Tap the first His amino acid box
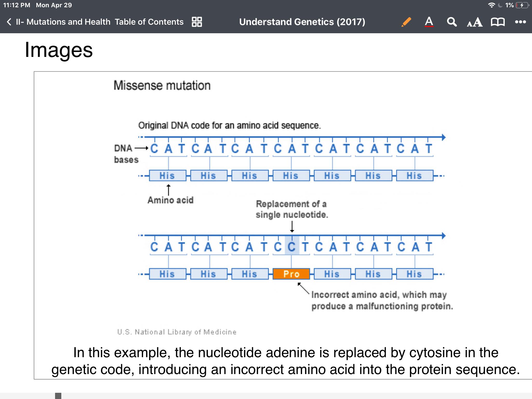Viewport: 532px width, 399px height. pyautogui.click(x=168, y=176)
